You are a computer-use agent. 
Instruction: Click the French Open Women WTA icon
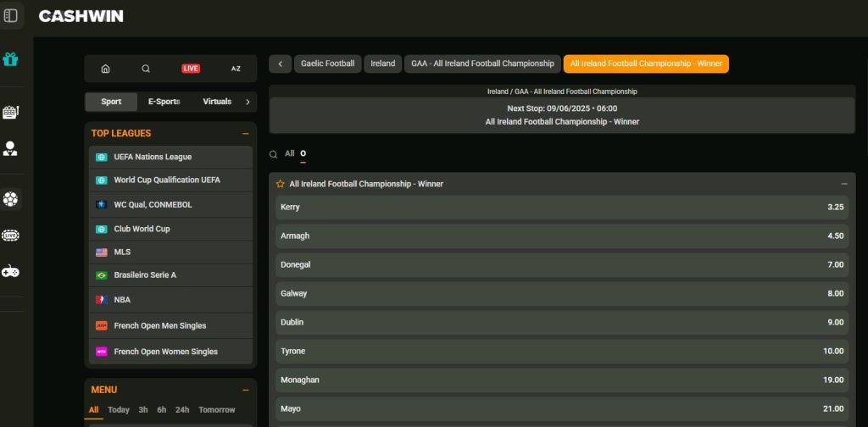point(102,352)
